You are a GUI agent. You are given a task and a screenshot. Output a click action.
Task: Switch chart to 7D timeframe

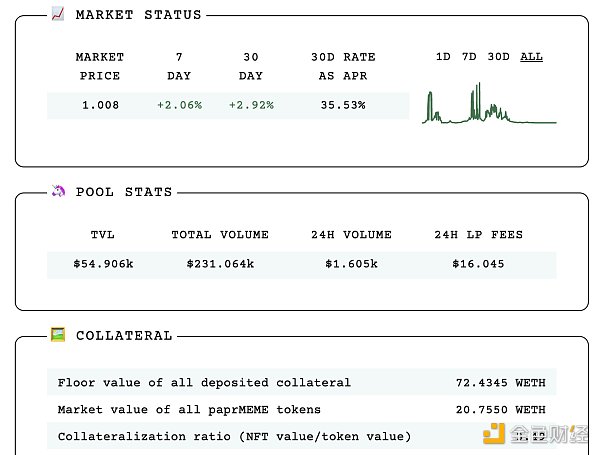coord(469,57)
